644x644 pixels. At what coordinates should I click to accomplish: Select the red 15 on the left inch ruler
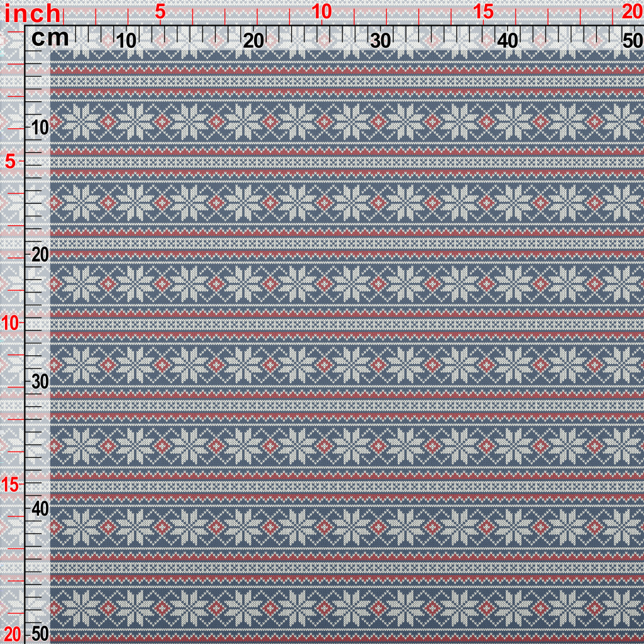point(11,485)
